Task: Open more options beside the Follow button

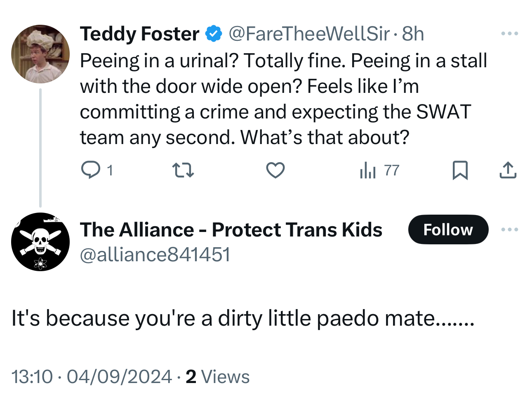Action: pyautogui.click(x=509, y=229)
